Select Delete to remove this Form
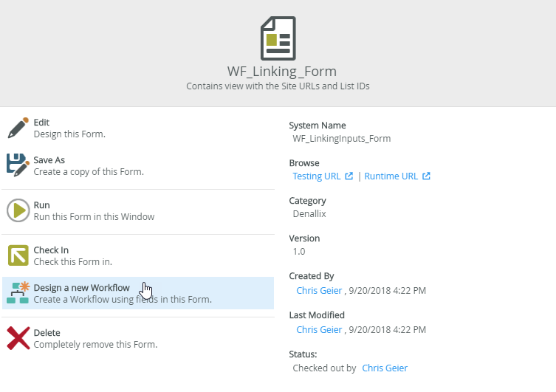This screenshot has height=392, width=556. coord(47,333)
